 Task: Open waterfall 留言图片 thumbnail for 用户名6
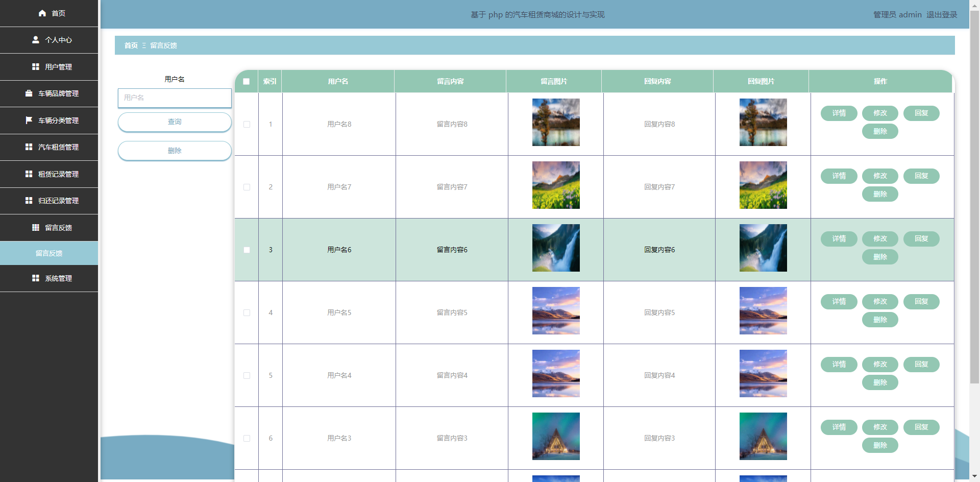[556, 248]
